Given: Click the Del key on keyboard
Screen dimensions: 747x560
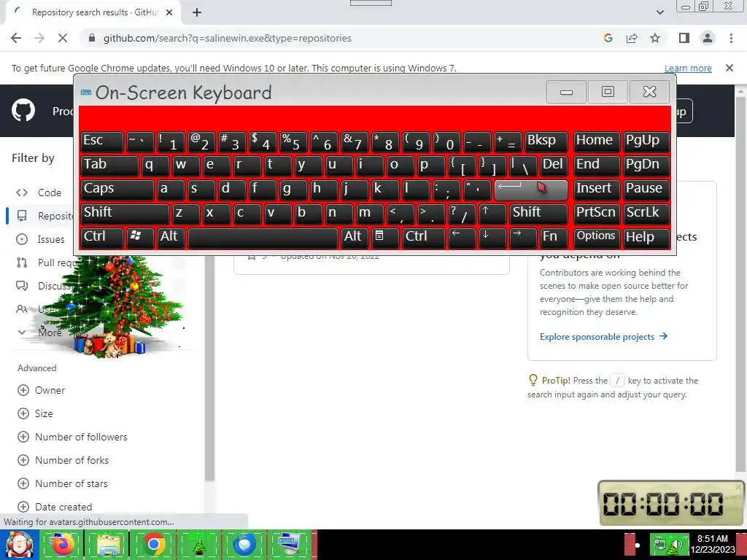Looking at the screenshot, I should point(554,166).
